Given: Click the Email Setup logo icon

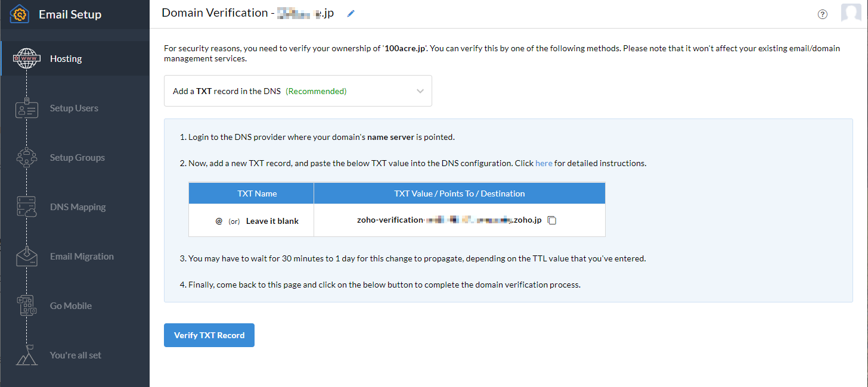Looking at the screenshot, I should click(20, 14).
